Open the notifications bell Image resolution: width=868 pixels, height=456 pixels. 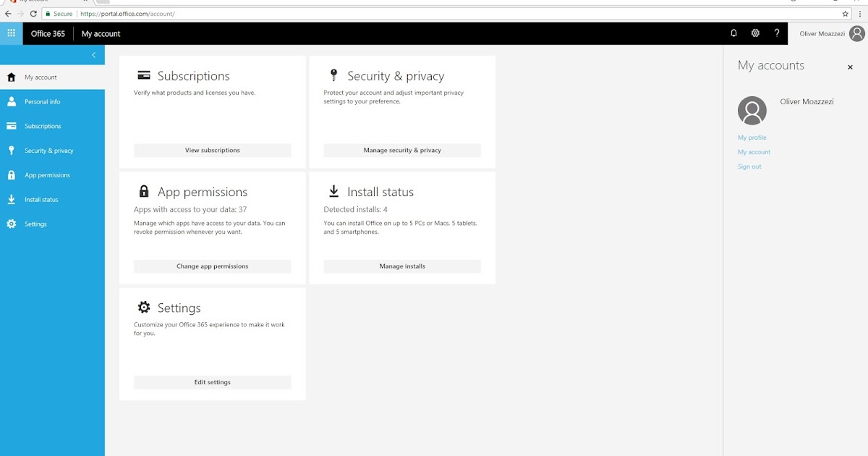(733, 33)
